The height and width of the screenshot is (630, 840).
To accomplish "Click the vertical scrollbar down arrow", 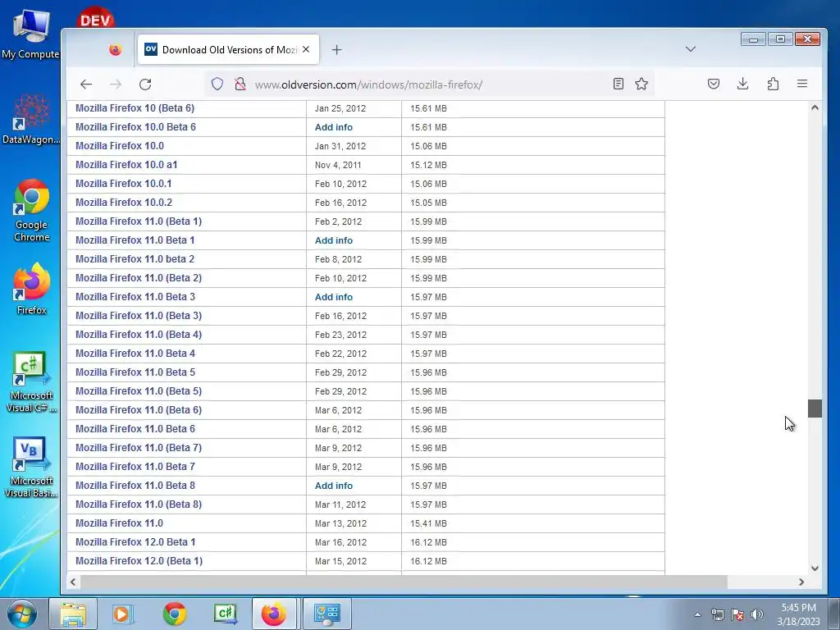I will (815, 568).
